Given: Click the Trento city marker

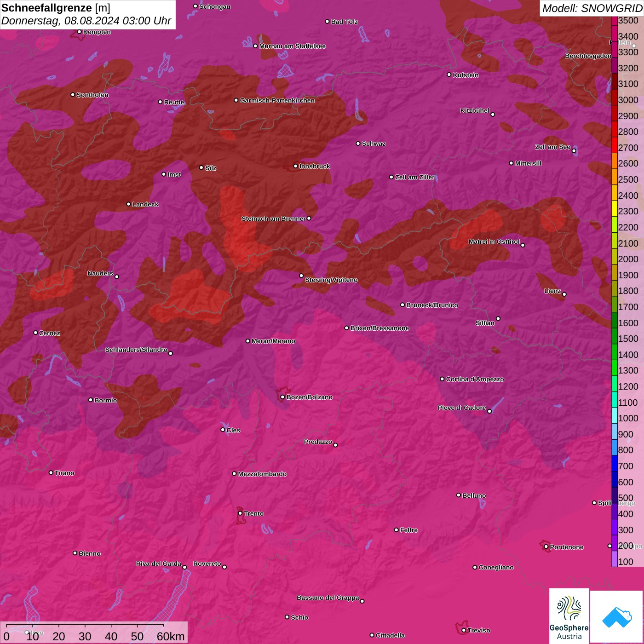Looking at the screenshot, I should click(x=240, y=513).
